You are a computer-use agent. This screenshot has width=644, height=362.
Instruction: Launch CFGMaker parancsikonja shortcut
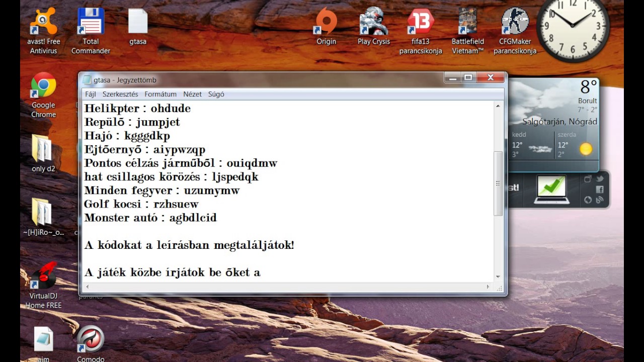[x=515, y=31]
